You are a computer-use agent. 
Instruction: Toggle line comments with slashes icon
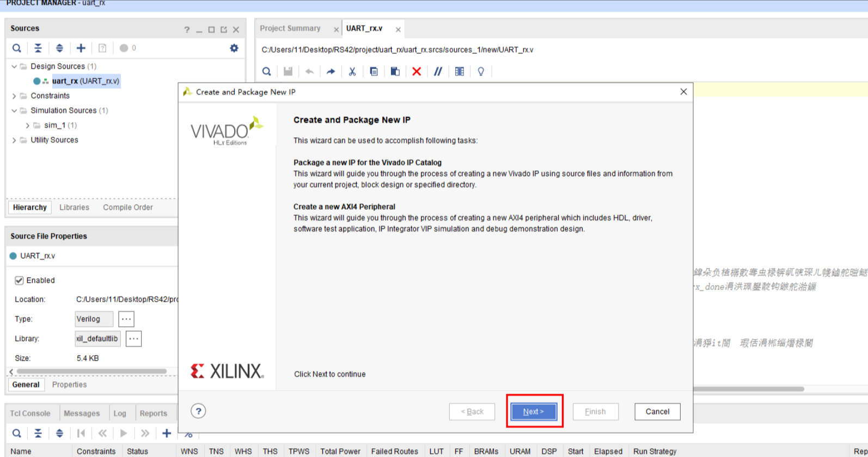click(438, 71)
